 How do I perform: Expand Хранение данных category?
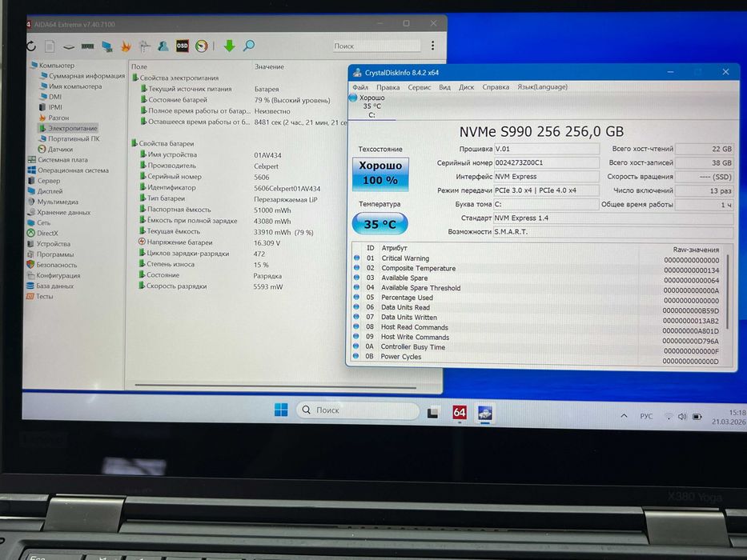(58, 212)
